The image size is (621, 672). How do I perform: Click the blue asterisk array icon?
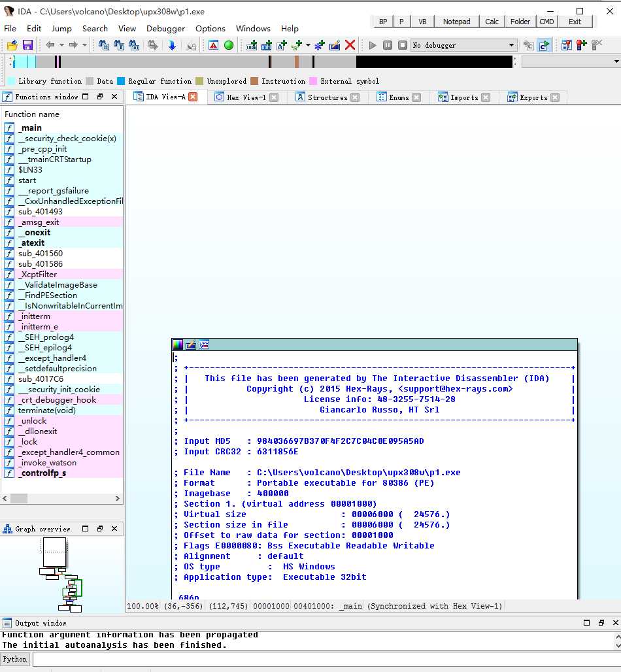click(x=320, y=45)
